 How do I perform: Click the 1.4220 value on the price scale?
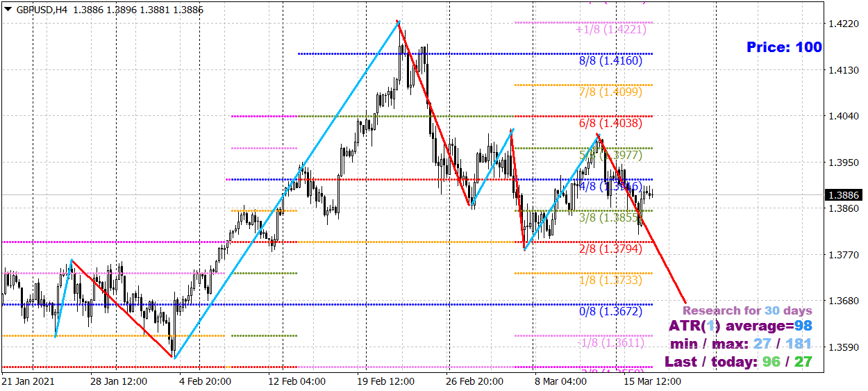pos(842,23)
